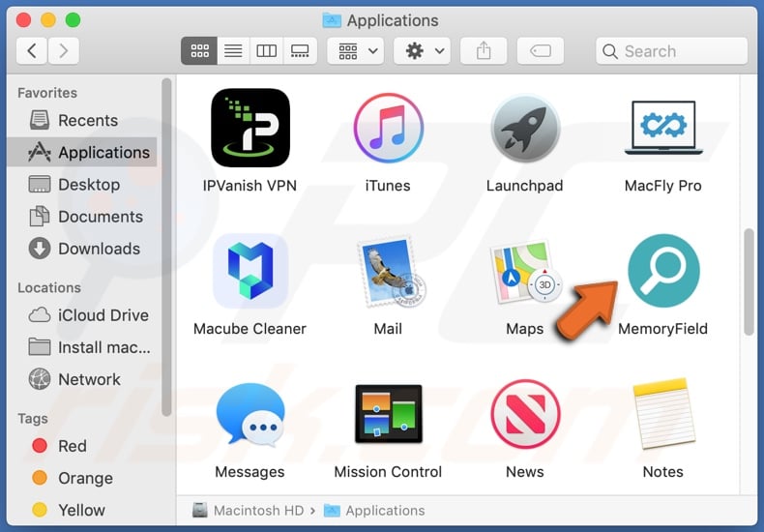Viewport: 764px width, 532px height.
Task: Click the Macube Cleaner name label
Action: tap(250, 329)
